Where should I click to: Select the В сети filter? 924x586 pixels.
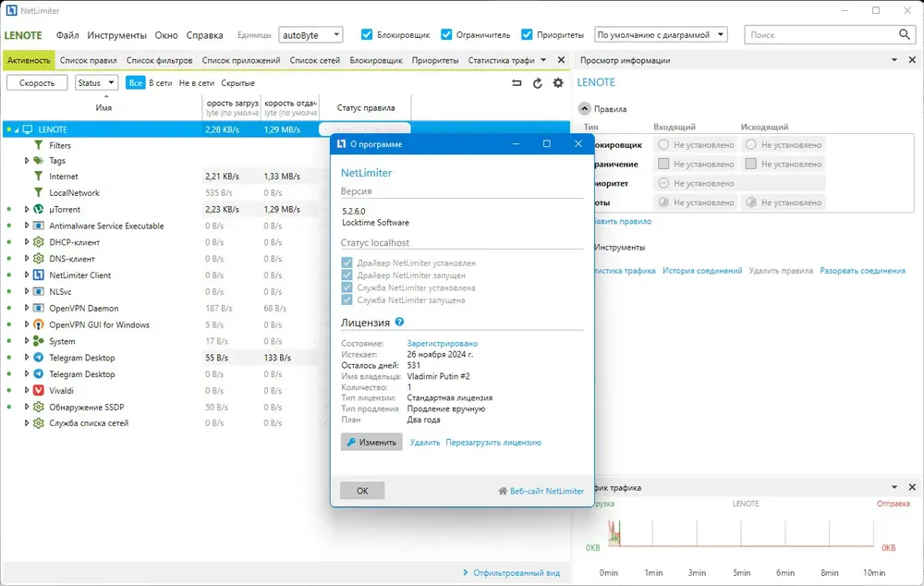160,83
